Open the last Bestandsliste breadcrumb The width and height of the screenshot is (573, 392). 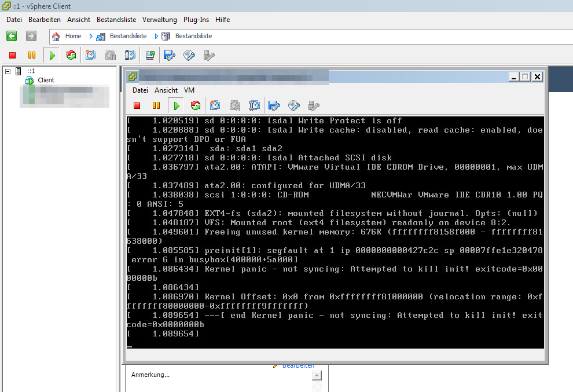click(193, 36)
